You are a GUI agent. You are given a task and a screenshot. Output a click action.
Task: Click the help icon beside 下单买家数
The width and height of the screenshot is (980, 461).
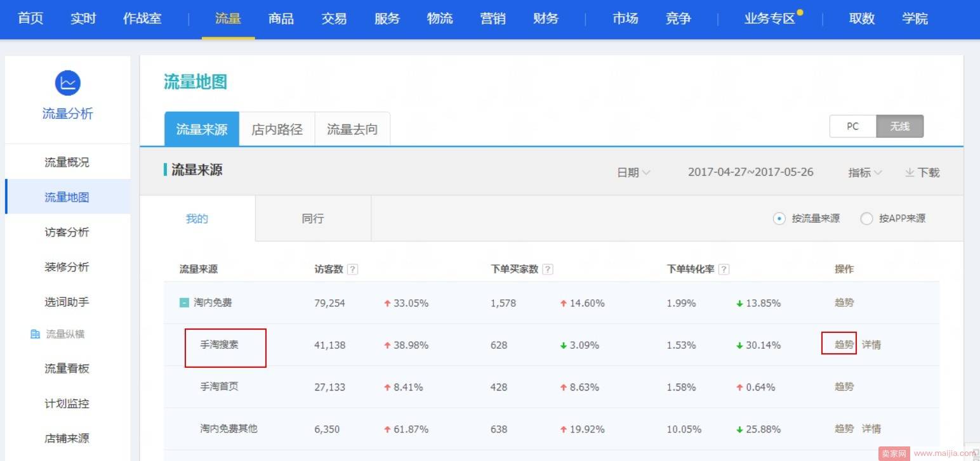click(548, 269)
